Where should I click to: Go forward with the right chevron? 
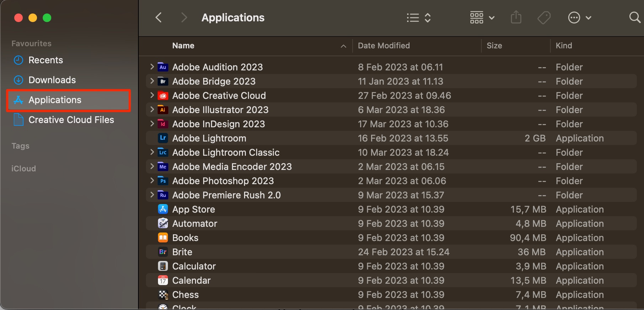[184, 17]
